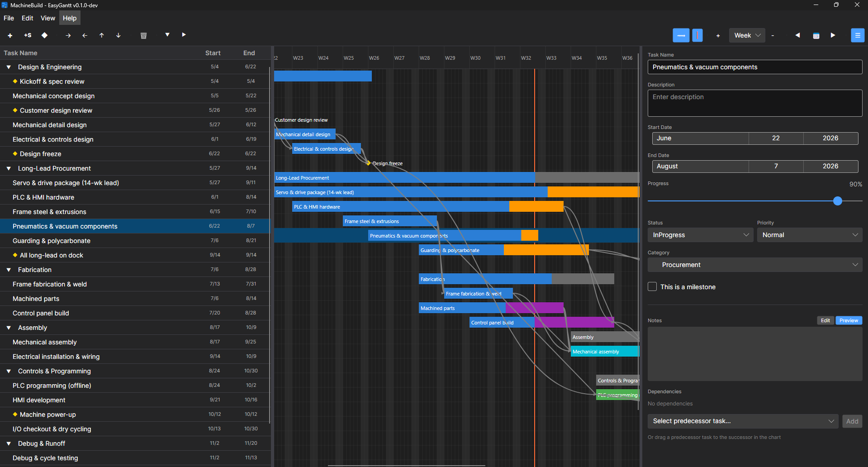The image size is (868, 467).
Task: Jump to today with calendar icon
Action: pyautogui.click(x=816, y=36)
